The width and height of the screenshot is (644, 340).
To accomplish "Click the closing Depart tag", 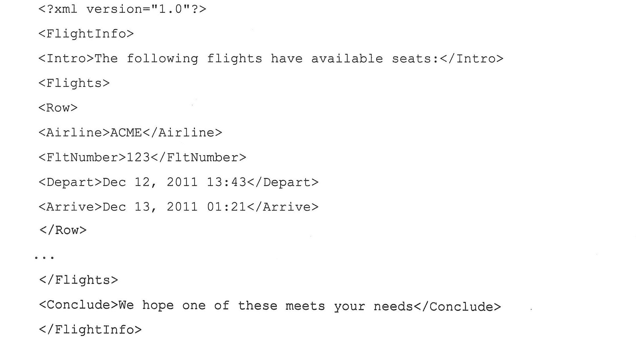I will pyautogui.click(x=283, y=182).
